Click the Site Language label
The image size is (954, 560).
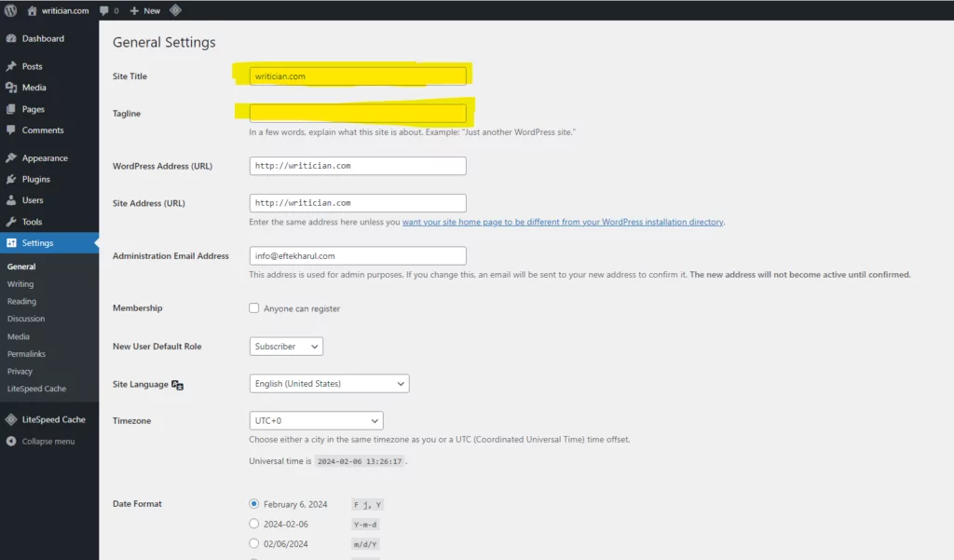pos(140,385)
